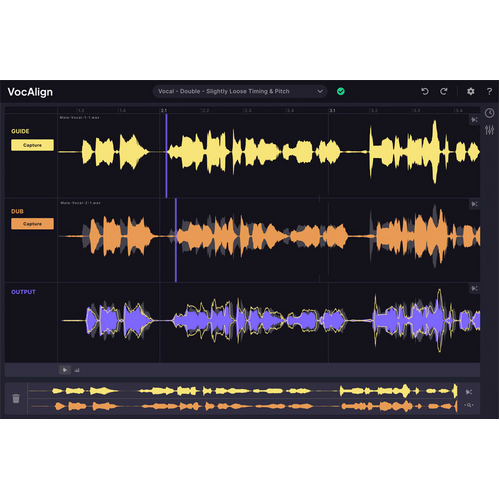Click the orange dub waveform in the overview strip
Screen dimensions: 500x500
(243, 406)
